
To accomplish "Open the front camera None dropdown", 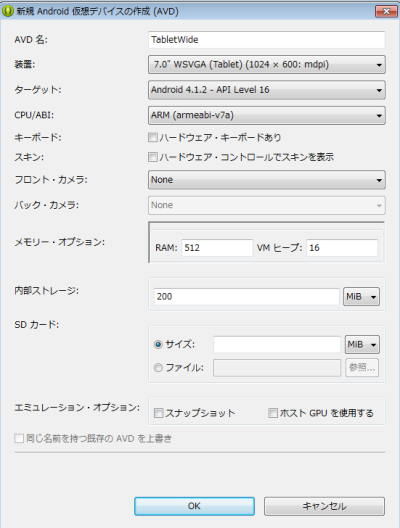I will click(267, 180).
